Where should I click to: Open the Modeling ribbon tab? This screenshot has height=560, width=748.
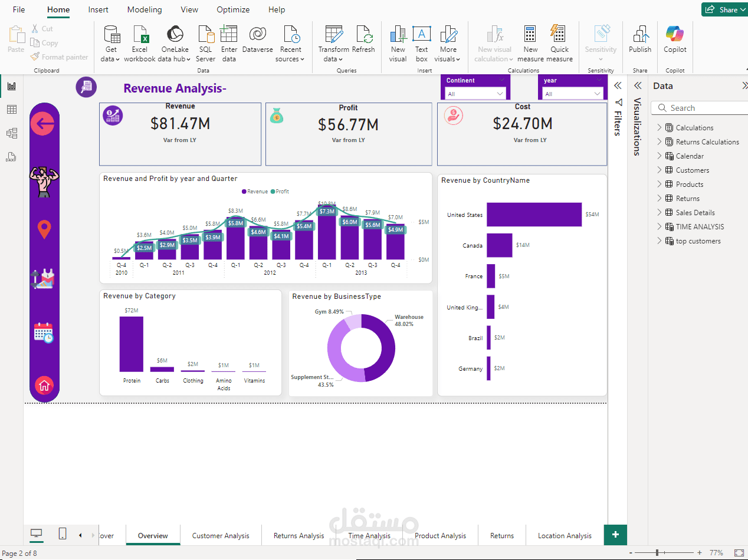point(145,9)
